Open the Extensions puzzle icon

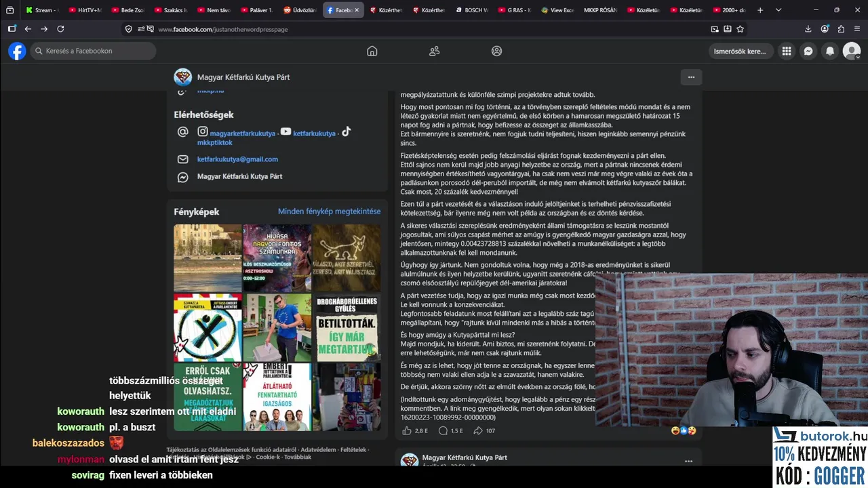[841, 29]
